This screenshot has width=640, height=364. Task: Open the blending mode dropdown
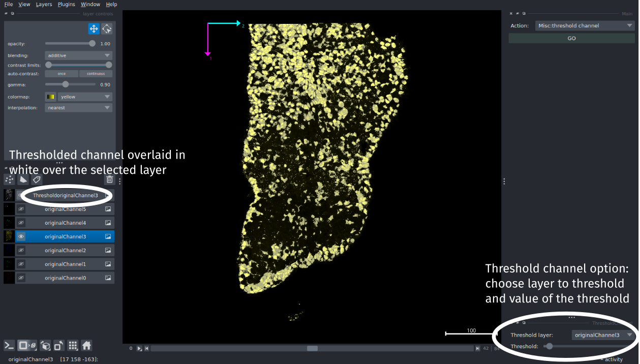pyautogui.click(x=78, y=55)
